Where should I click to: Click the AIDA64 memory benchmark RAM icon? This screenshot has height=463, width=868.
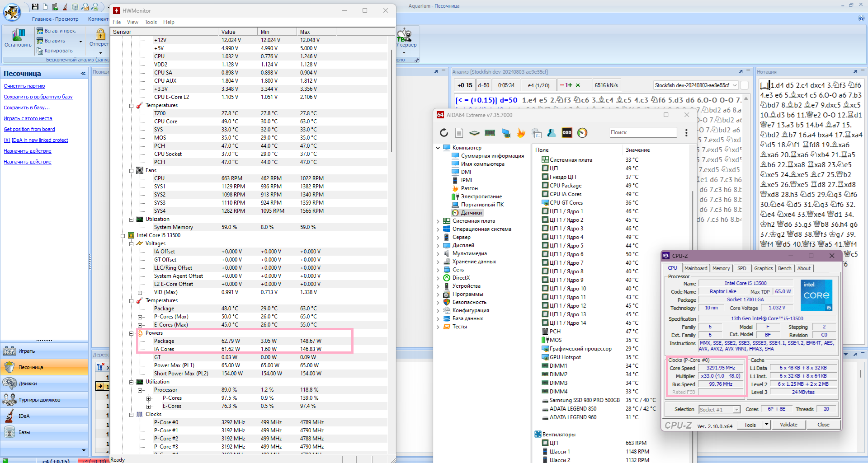(x=490, y=133)
